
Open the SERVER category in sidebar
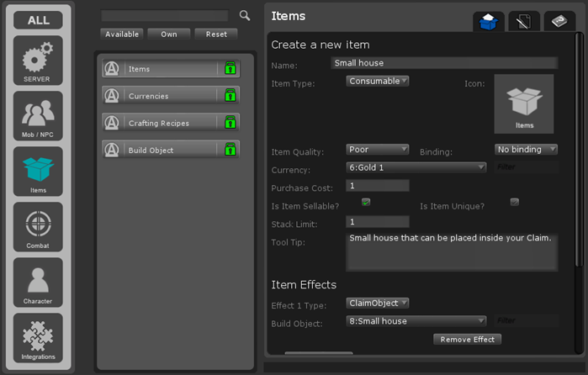click(x=38, y=61)
